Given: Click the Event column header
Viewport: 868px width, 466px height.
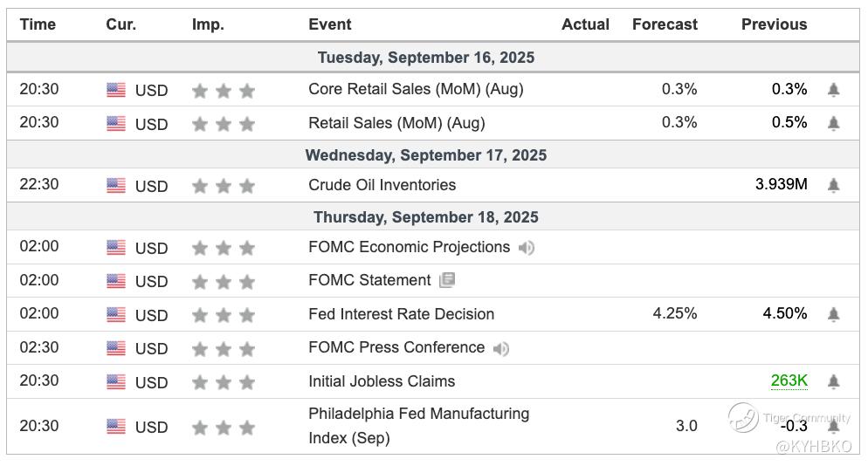Looking at the screenshot, I should pos(330,24).
